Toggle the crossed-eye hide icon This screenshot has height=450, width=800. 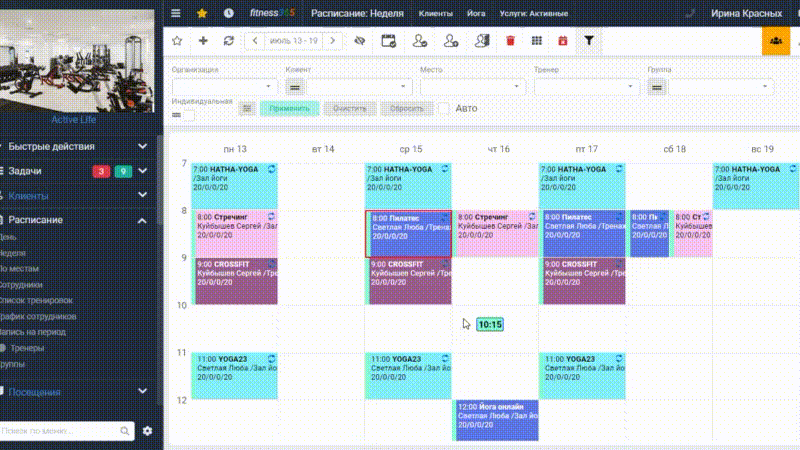pos(360,41)
